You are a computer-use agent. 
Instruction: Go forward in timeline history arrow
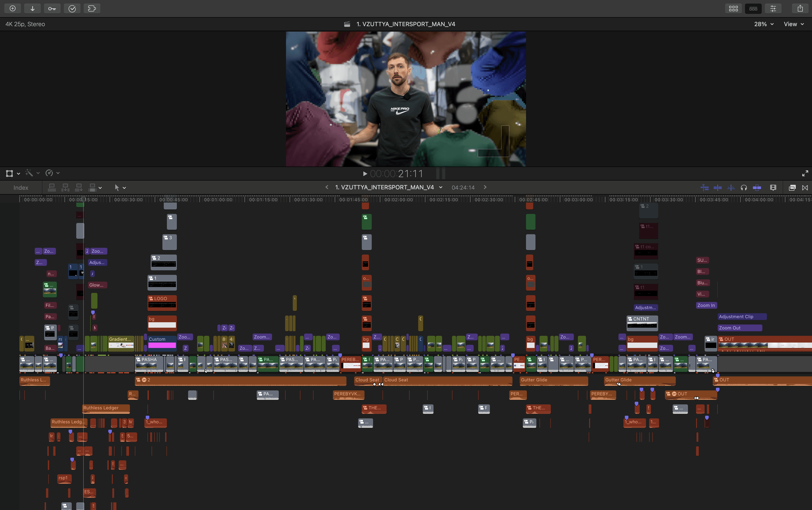tap(485, 187)
